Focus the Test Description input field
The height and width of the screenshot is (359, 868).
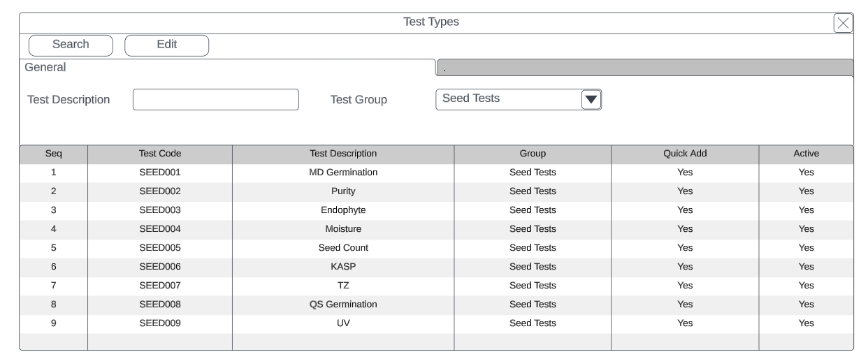pyautogui.click(x=215, y=100)
